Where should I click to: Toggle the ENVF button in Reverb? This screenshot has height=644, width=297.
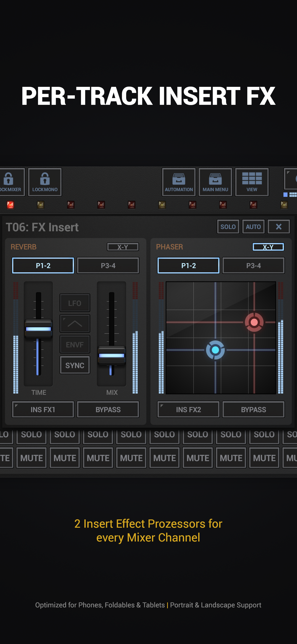75,344
